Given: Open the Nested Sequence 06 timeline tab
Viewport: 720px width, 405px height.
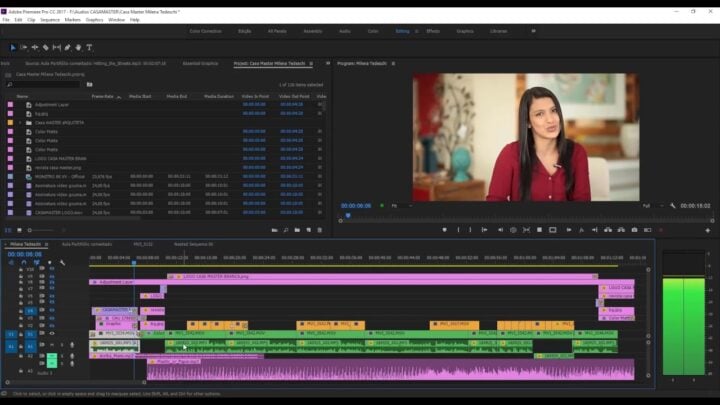Looking at the screenshot, I should [192, 243].
